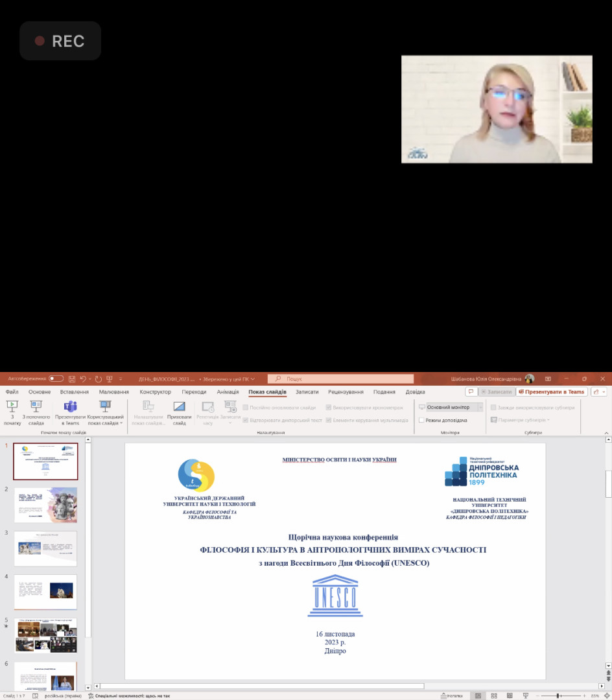612x700 pixels.
Task: Click the Save icon in title bar
Action: (x=72, y=379)
